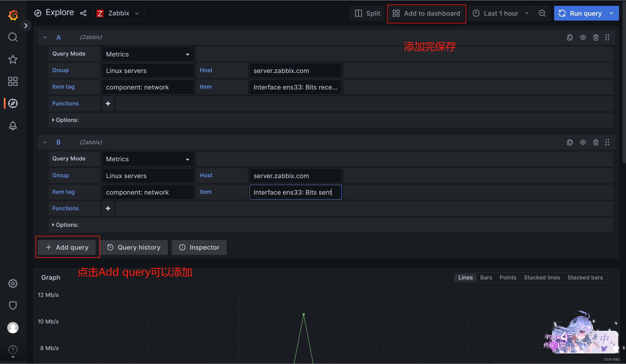Click the share Explore link icon
This screenshot has height=364, width=626.
point(83,13)
